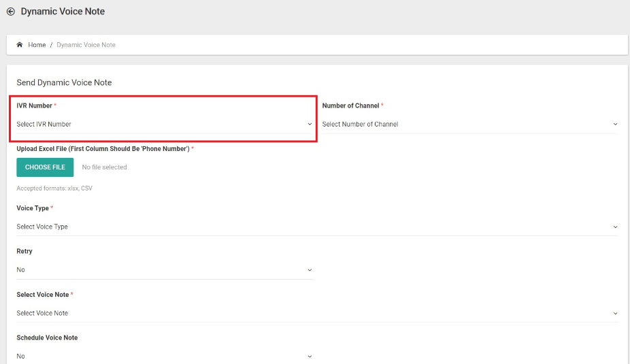Click the Select Voice Note label
Viewport: 630px width, 364px height.
(43, 295)
